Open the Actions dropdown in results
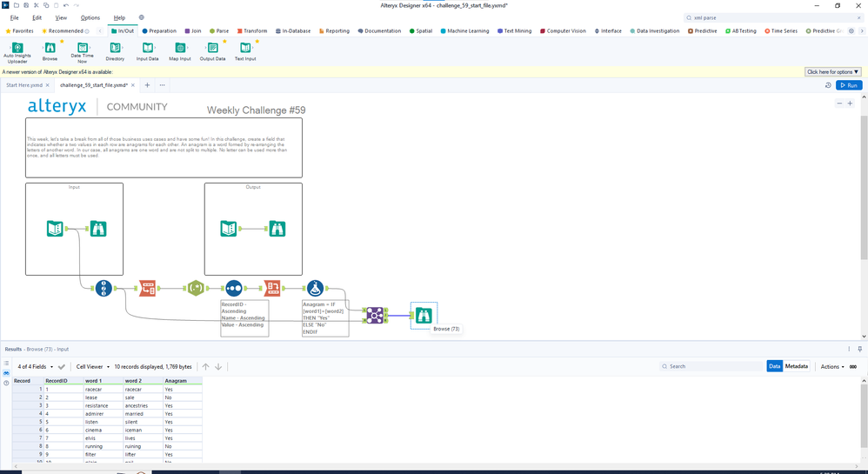The width and height of the screenshot is (868, 474). (832, 366)
